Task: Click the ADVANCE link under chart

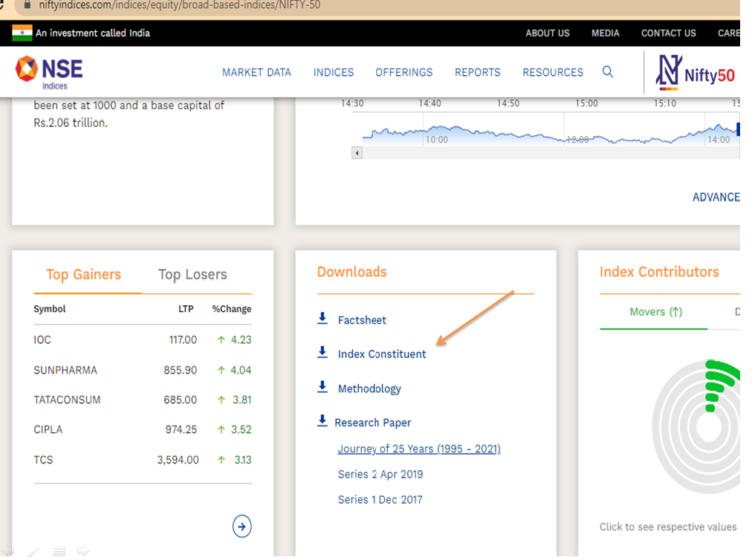Action: click(716, 197)
